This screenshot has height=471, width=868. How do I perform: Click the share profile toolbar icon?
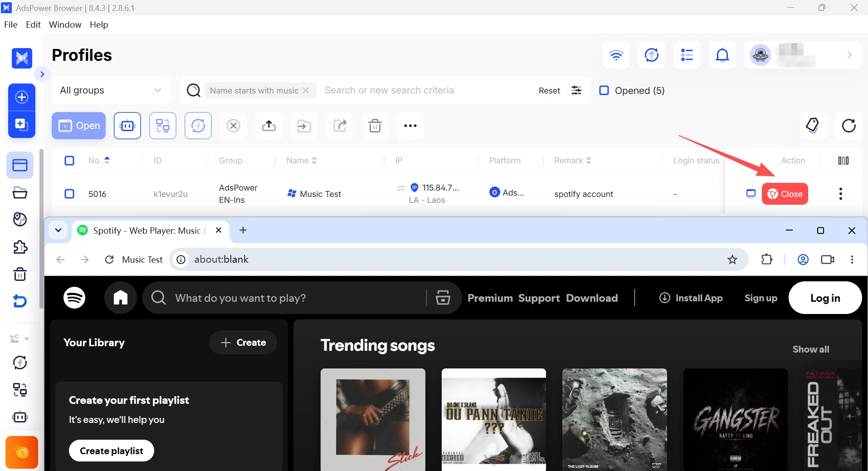[x=340, y=126]
